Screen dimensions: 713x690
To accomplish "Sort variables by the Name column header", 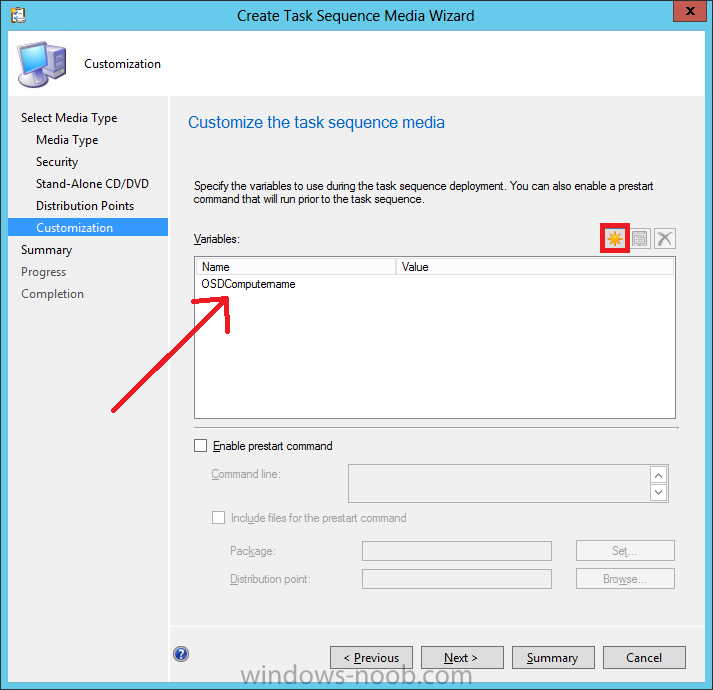I will 296,267.
